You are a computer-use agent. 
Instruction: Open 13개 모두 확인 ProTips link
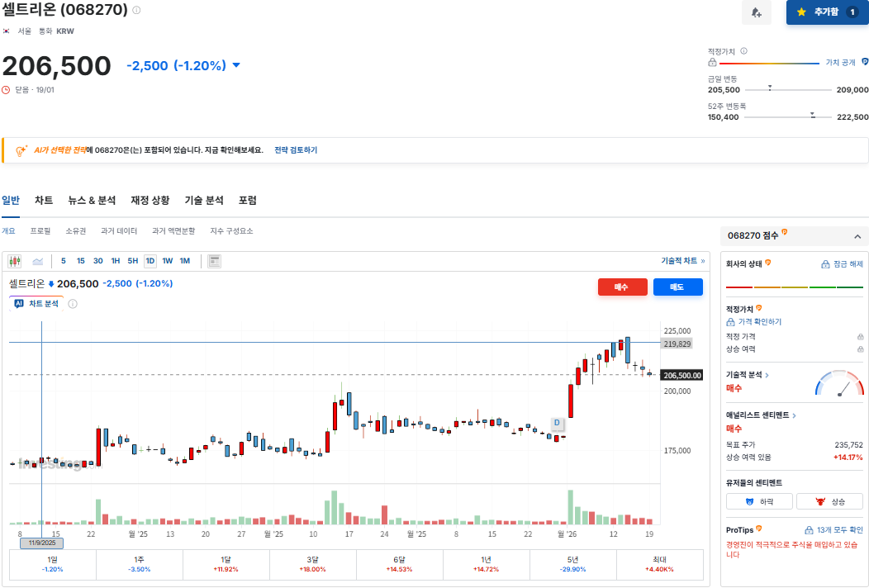pyautogui.click(x=834, y=530)
